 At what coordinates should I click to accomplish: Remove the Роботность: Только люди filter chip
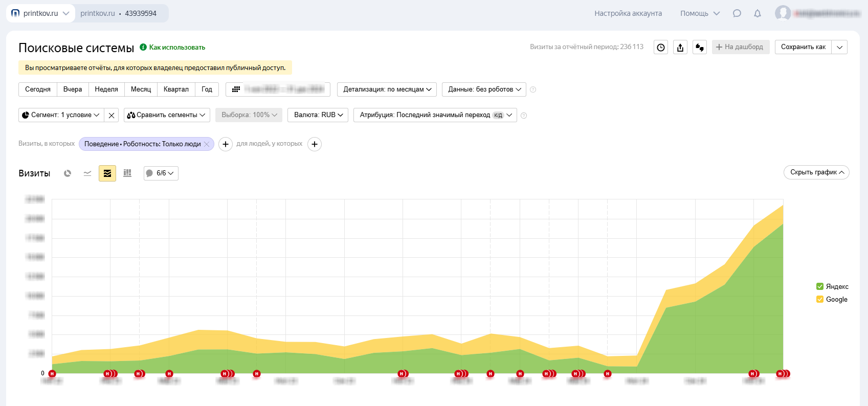click(207, 144)
